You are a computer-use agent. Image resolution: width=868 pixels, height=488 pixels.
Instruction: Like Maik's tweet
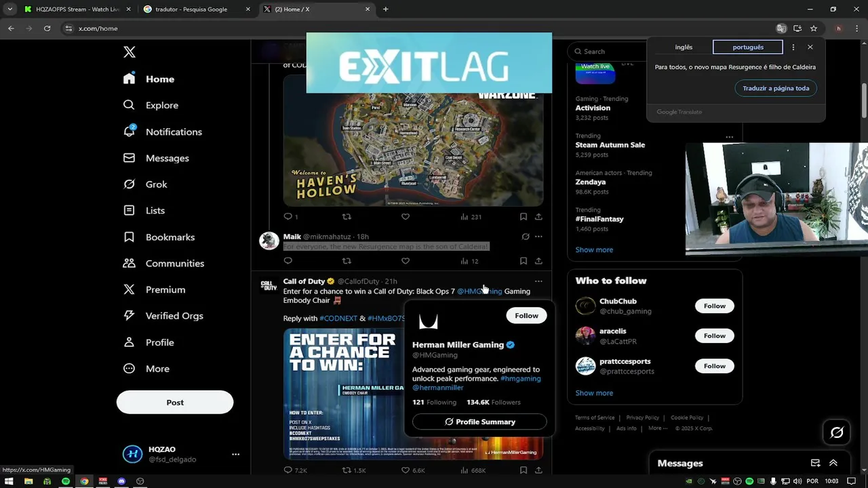pos(406,261)
